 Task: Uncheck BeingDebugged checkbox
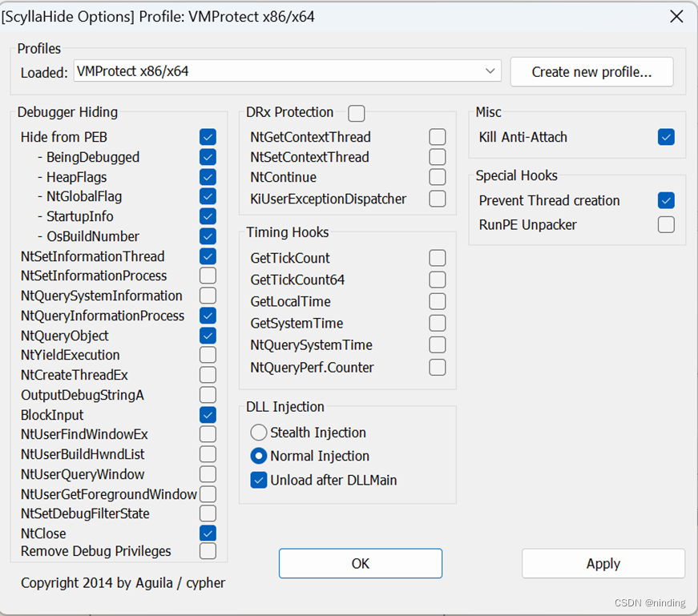coord(208,157)
